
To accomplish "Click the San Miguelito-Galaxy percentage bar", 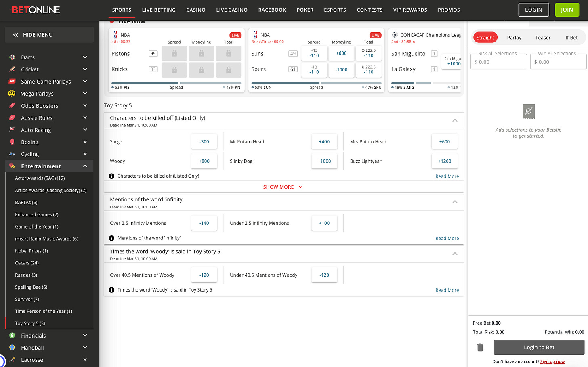I will tap(426, 83).
